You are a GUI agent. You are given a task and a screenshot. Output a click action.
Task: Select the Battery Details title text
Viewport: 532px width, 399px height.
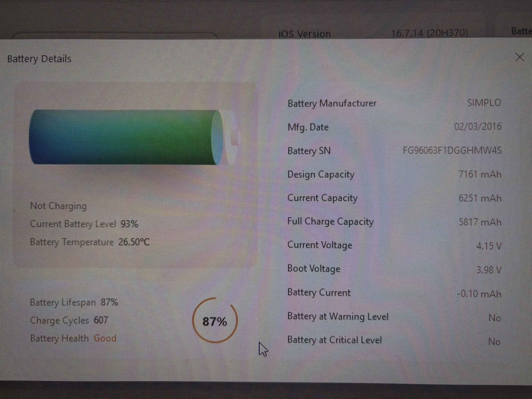pyautogui.click(x=39, y=59)
